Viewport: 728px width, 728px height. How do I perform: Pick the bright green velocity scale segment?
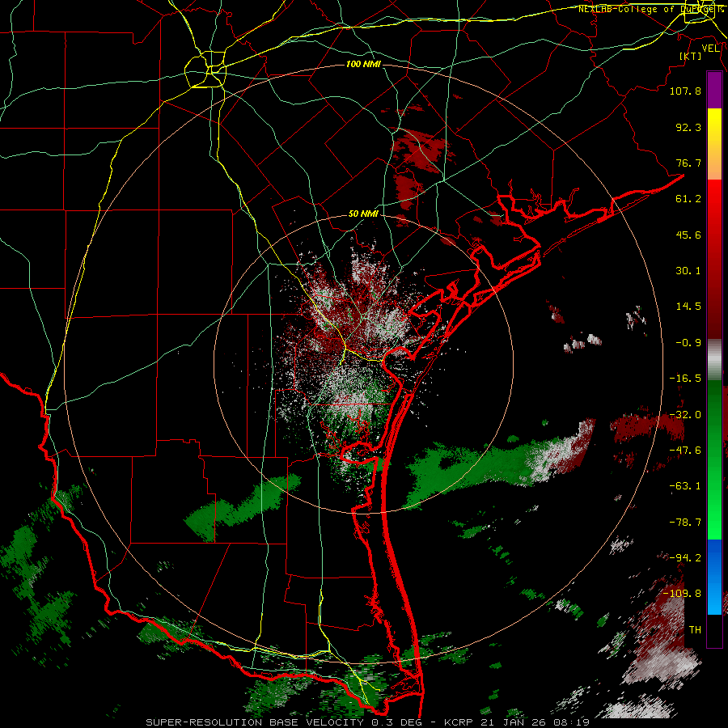click(714, 459)
